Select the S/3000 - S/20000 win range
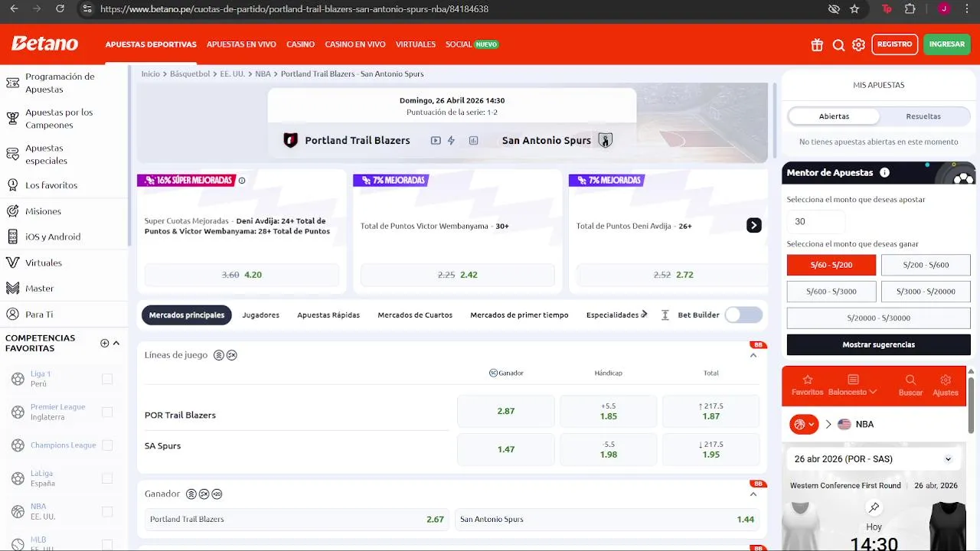 click(926, 292)
